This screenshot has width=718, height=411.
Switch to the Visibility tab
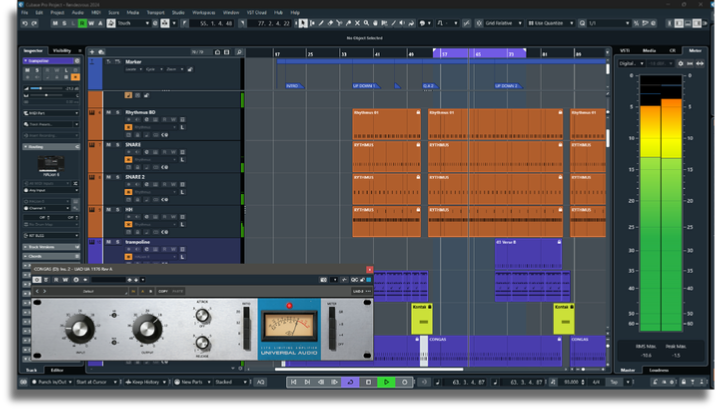(62, 49)
